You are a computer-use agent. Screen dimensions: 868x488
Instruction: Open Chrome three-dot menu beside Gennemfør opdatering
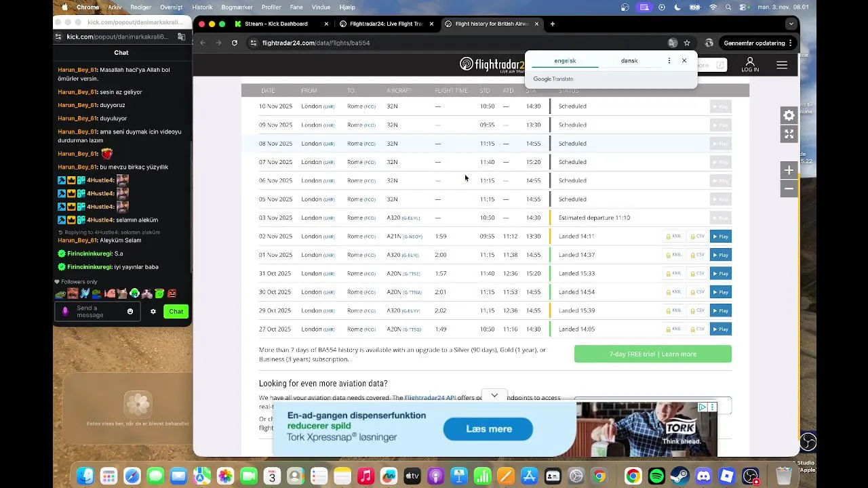point(791,43)
